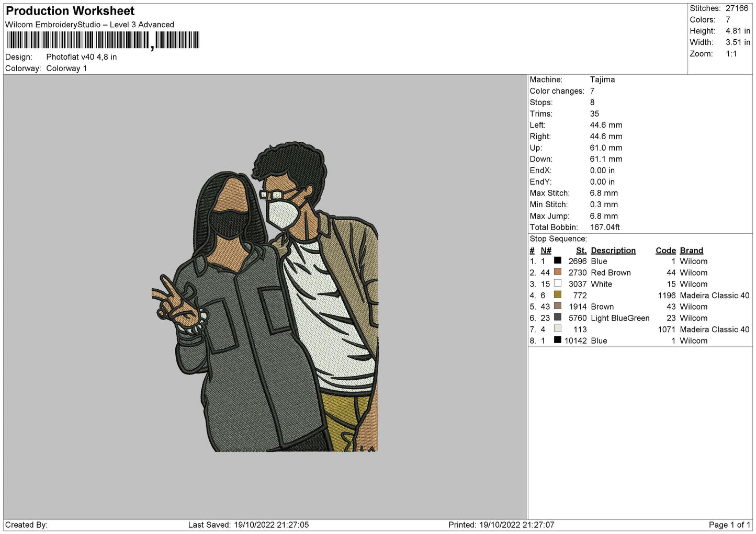Screen dimensions: 756x534
Task: Click 'Madeira Classic 40' in row 4
Action: pos(715,296)
